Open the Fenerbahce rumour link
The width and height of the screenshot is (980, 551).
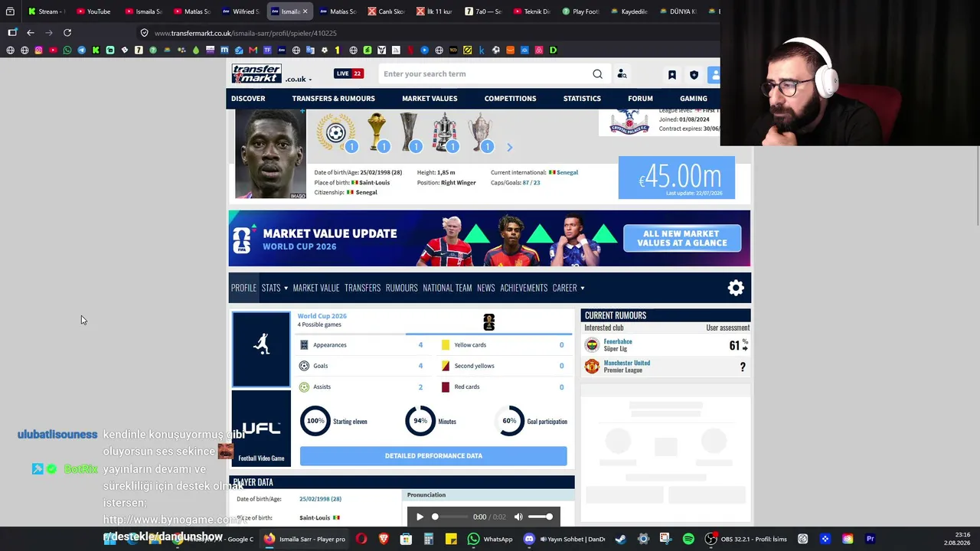tap(618, 342)
